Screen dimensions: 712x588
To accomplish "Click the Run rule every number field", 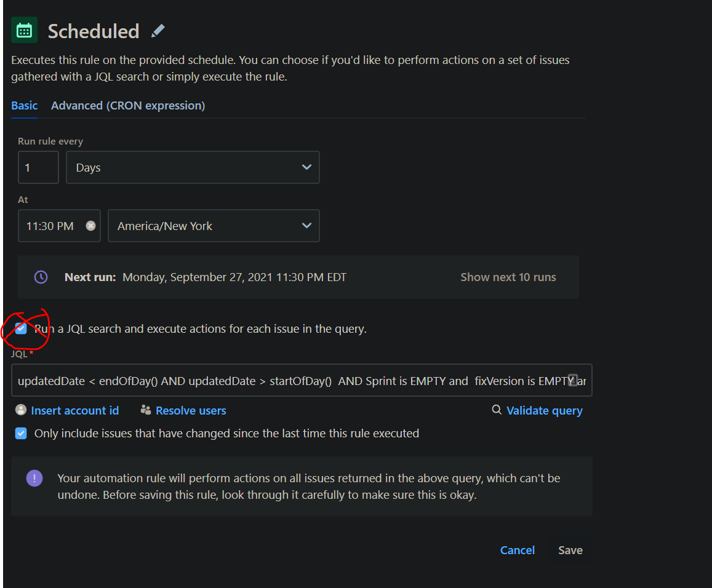I will point(38,167).
